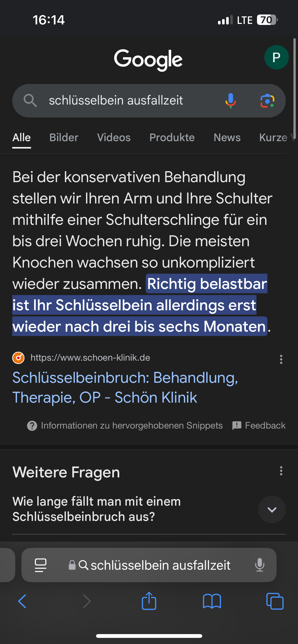Switch to the Videos tab
This screenshot has height=644, width=298.
tap(114, 138)
